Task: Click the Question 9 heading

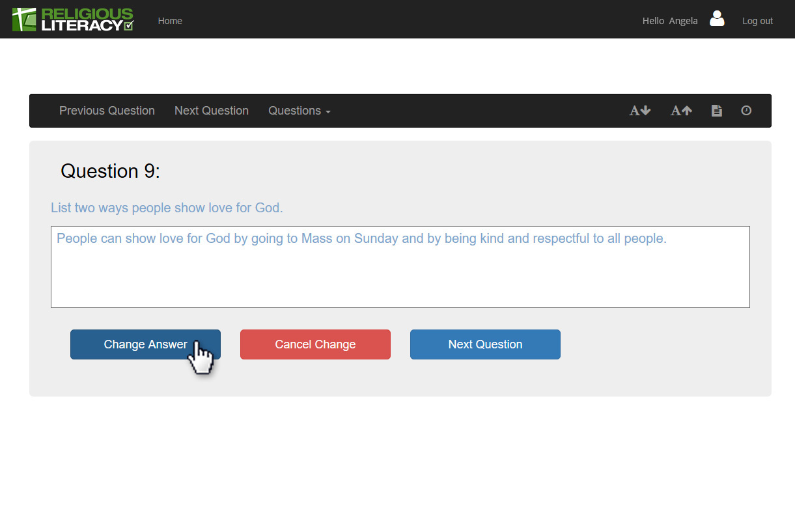Action: 110,171
